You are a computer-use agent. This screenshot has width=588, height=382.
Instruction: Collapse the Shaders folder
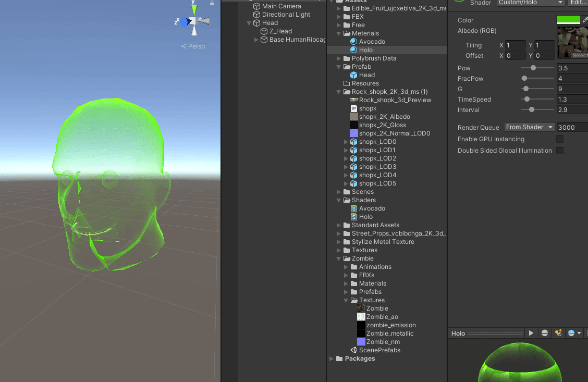pos(339,200)
